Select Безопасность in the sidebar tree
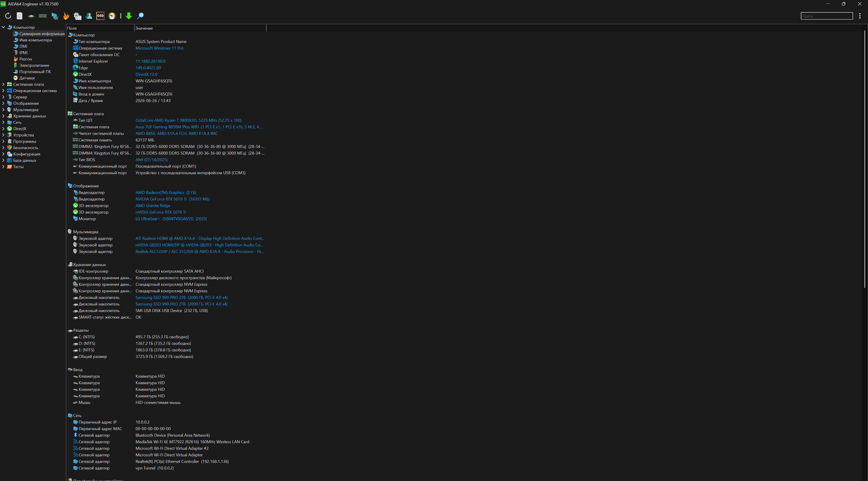This screenshot has width=868, height=481. click(26, 148)
